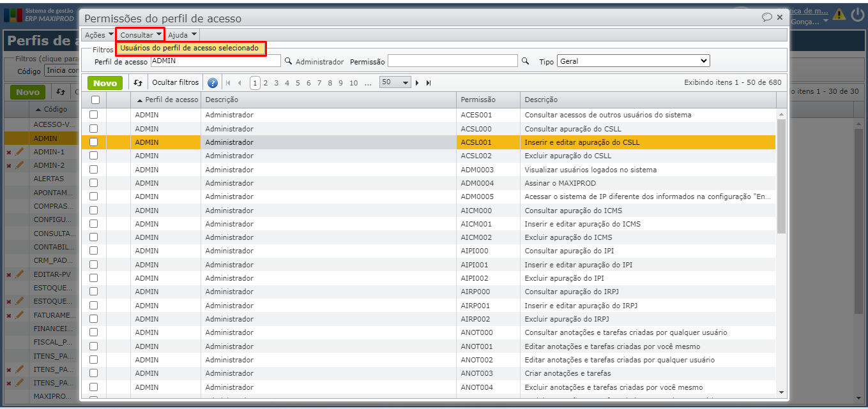This screenshot has height=409, width=868.
Task: Refresh the permissions grid in the dialog
Action: pos(137,83)
